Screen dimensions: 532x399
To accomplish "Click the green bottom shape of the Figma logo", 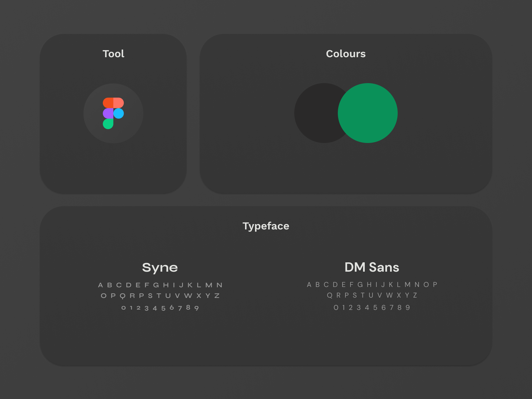I will tap(109, 124).
